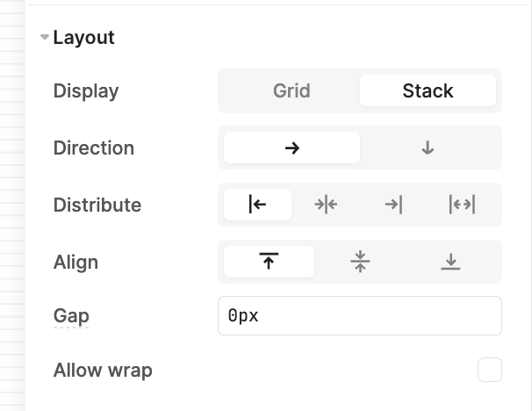Select horizontal direction arrow

pos(291,148)
